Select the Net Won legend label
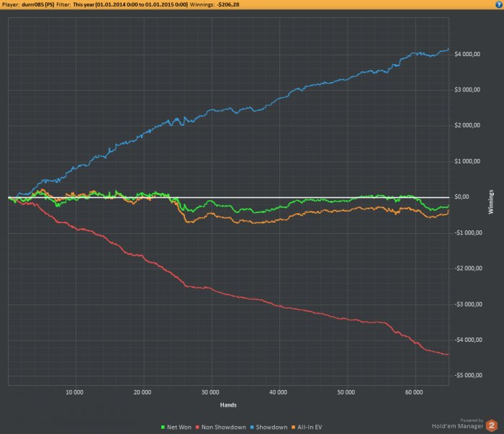 click(179, 428)
